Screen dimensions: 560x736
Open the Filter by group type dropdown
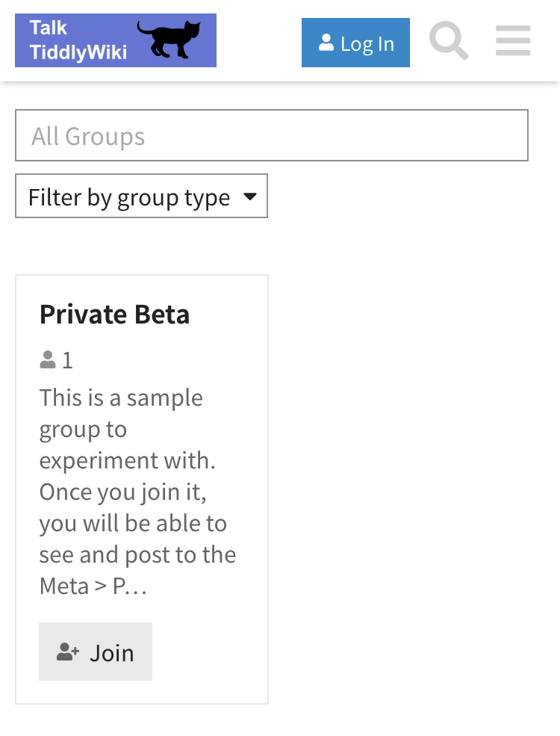click(141, 196)
